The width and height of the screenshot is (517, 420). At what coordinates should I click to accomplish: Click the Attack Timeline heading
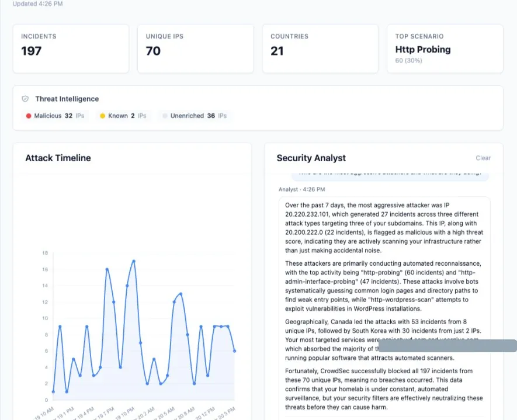pyautogui.click(x=58, y=158)
